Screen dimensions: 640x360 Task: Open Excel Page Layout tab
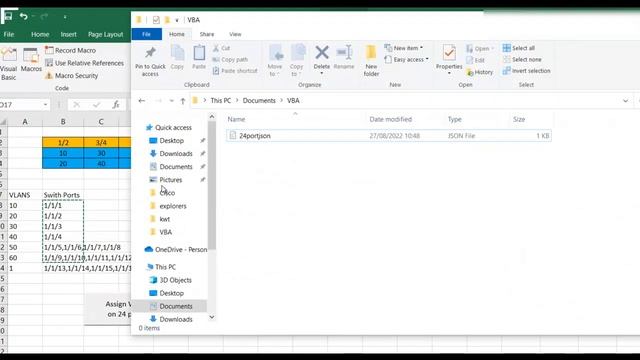[105, 35]
